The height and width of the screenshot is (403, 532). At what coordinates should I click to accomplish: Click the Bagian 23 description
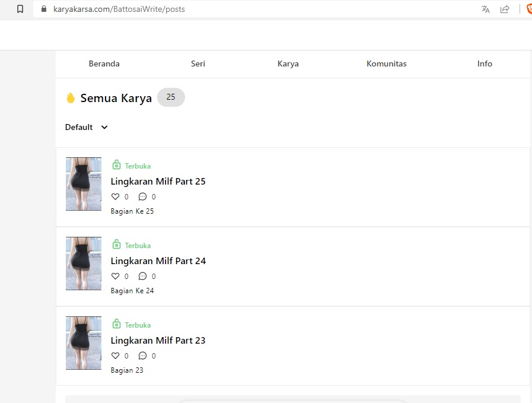127,370
